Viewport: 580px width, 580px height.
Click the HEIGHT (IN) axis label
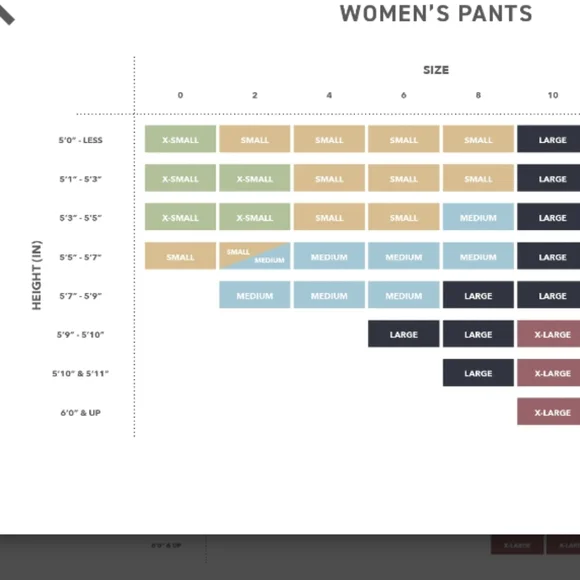37,275
